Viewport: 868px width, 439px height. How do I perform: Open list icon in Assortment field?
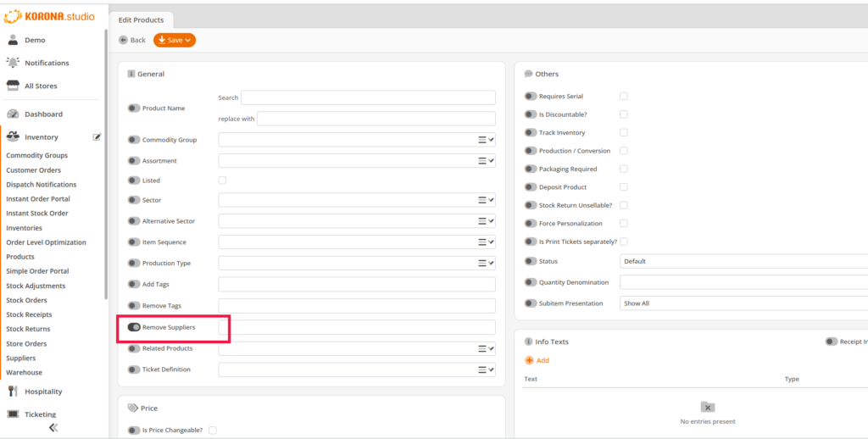point(482,161)
